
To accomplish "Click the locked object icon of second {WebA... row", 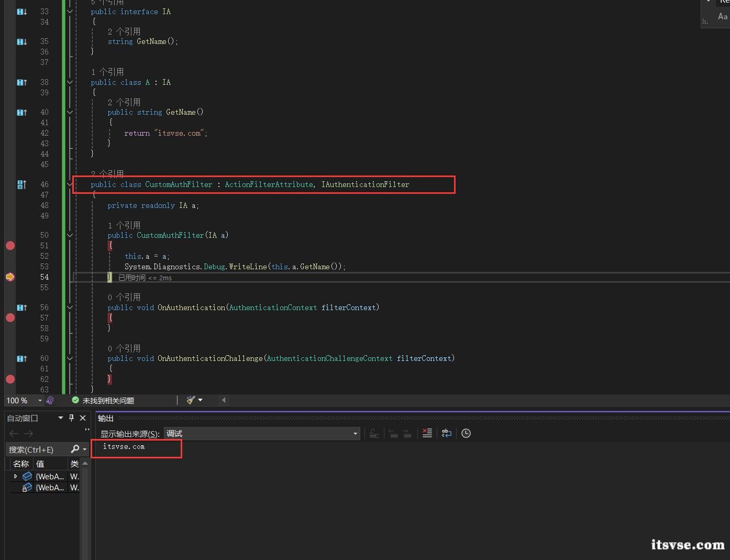I will pyautogui.click(x=27, y=487).
